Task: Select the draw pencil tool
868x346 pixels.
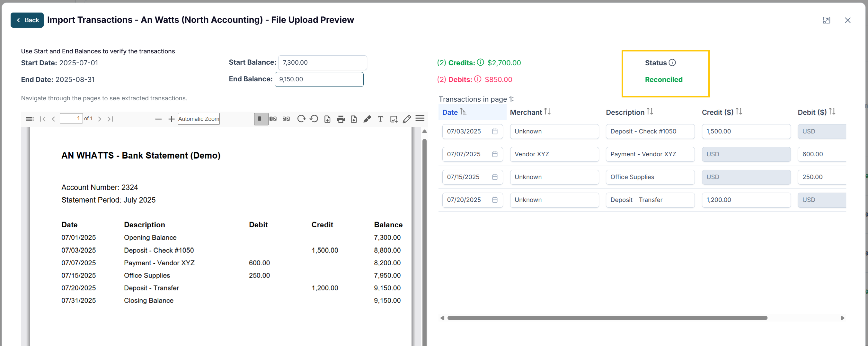Action: tap(407, 119)
